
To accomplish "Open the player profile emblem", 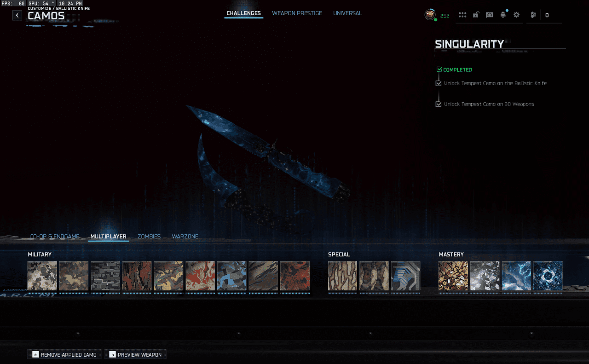I will coord(430,15).
